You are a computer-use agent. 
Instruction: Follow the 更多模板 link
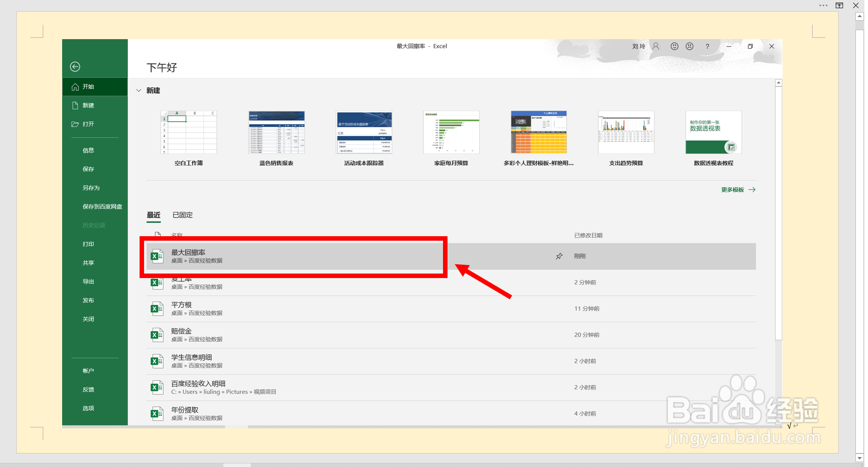point(738,190)
